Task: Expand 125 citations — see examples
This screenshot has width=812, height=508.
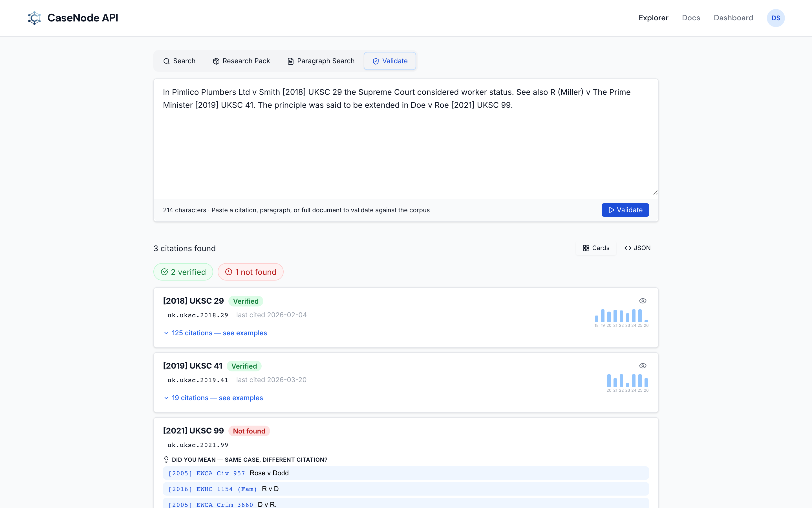Action: (215, 333)
